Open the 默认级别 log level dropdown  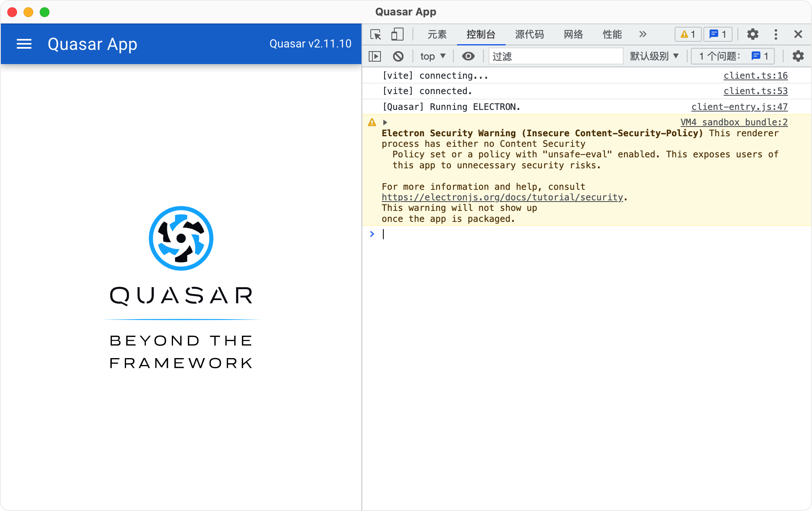click(x=654, y=56)
